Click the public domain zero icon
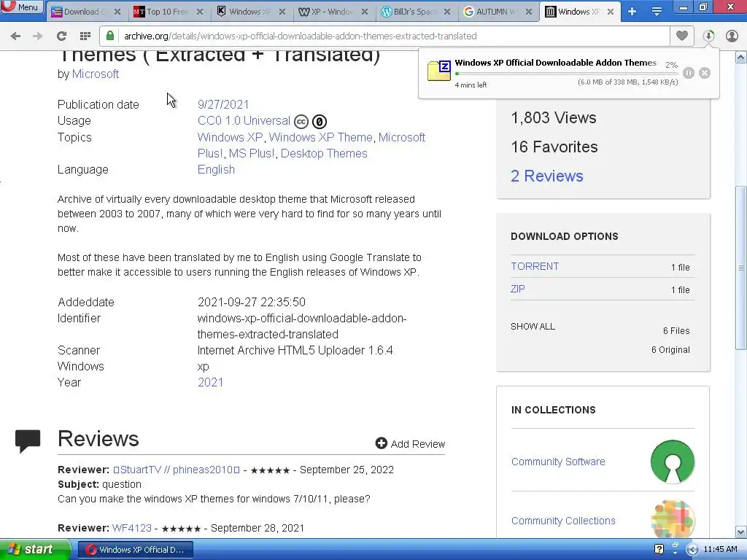Screen dimensions: 747x560 (x=320, y=122)
